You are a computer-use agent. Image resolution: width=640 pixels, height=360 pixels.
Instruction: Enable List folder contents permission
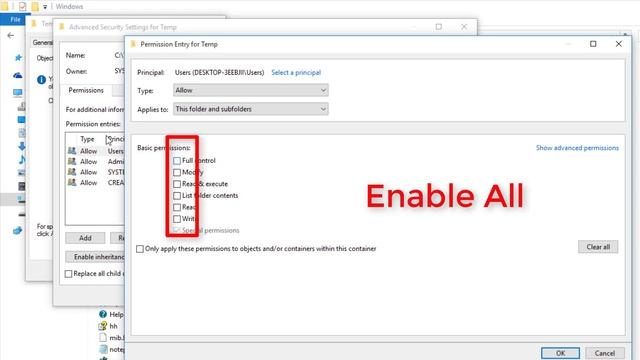177,196
